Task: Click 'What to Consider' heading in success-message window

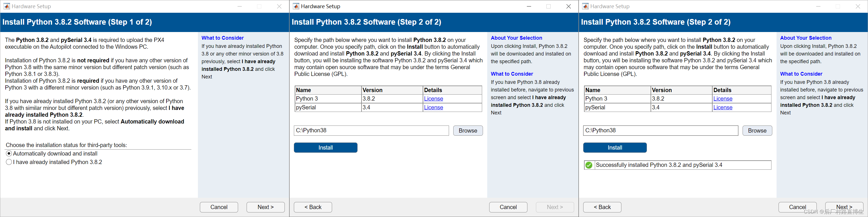Action: click(801, 74)
